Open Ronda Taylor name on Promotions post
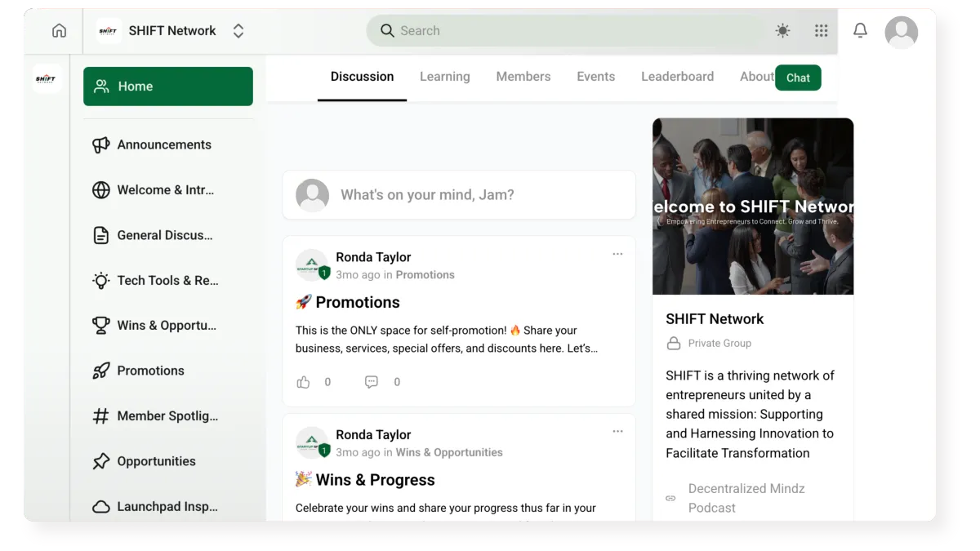Viewport: 980px width, 551px height. click(373, 257)
